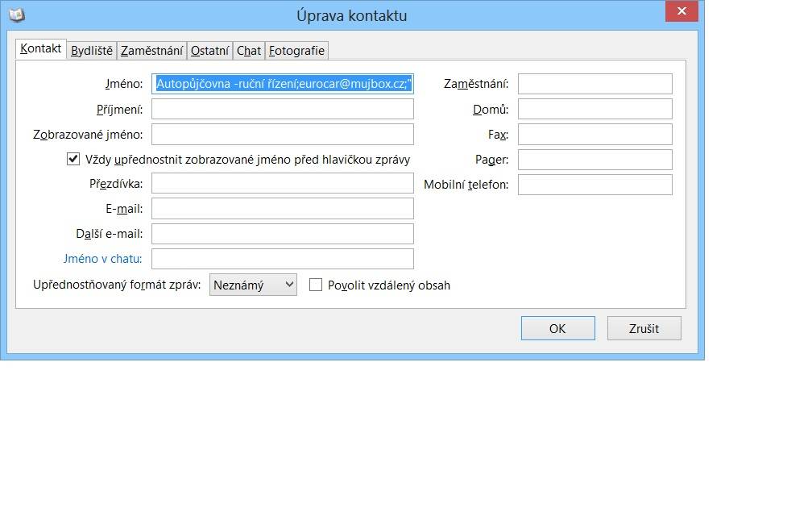Toggle Vždy upřednostnit zobrazované jméno checkbox

tap(73, 159)
